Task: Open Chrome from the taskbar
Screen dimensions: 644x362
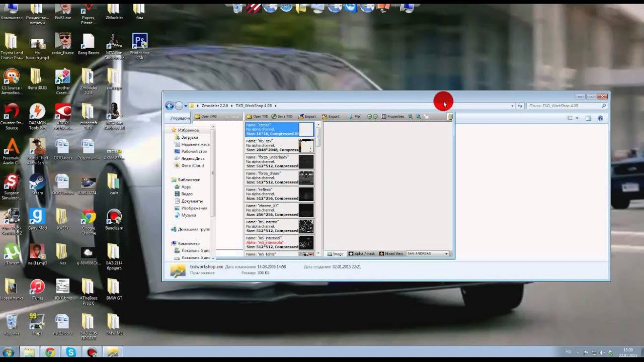Action: point(49,352)
